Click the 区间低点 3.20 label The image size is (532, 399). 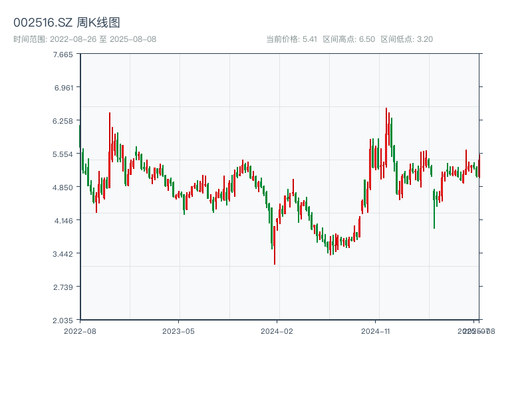point(406,39)
